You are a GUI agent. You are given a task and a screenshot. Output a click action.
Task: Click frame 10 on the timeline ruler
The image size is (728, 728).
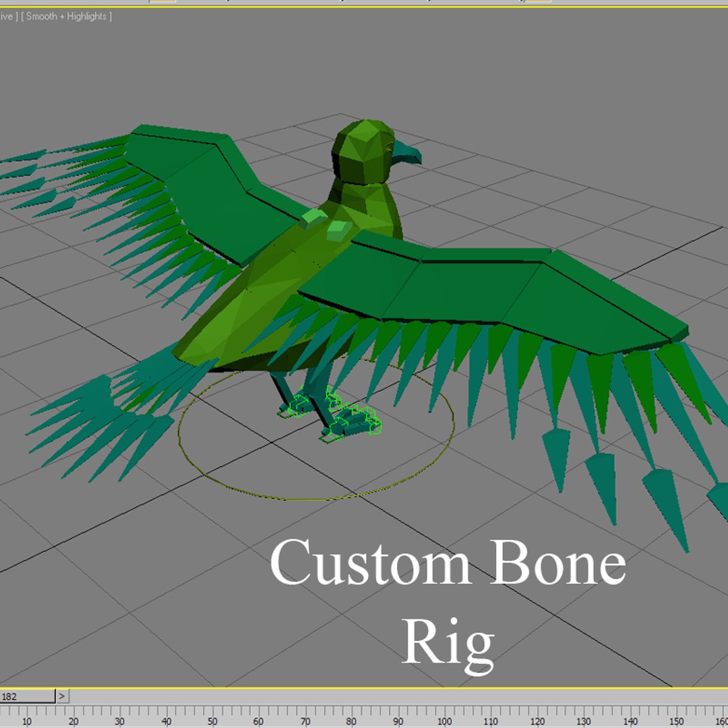click(27, 721)
